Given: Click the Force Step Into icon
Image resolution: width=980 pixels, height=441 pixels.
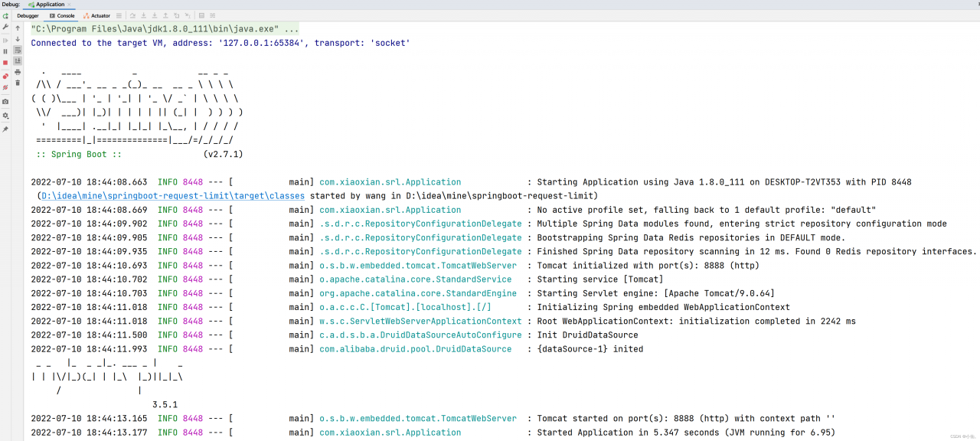Looking at the screenshot, I should (x=155, y=15).
